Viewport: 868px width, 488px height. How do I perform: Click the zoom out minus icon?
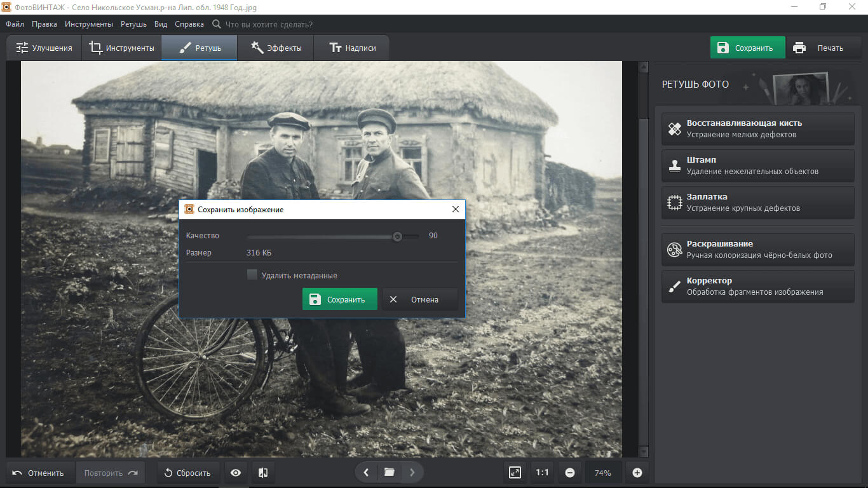[570, 473]
